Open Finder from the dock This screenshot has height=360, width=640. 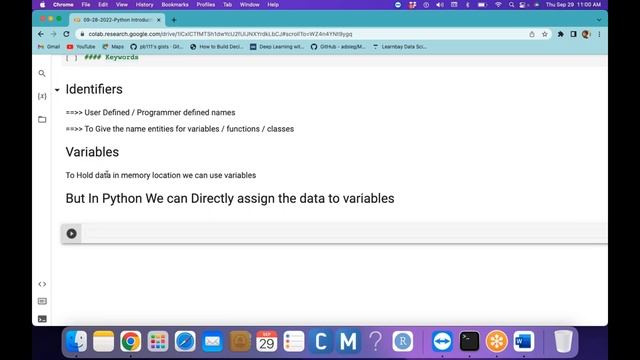[x=76, y=341]
